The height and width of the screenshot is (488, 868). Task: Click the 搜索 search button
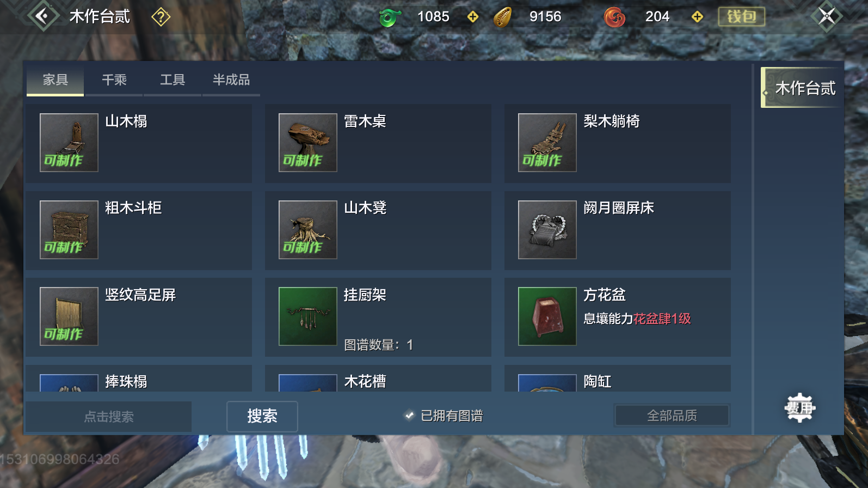point(262,416)
